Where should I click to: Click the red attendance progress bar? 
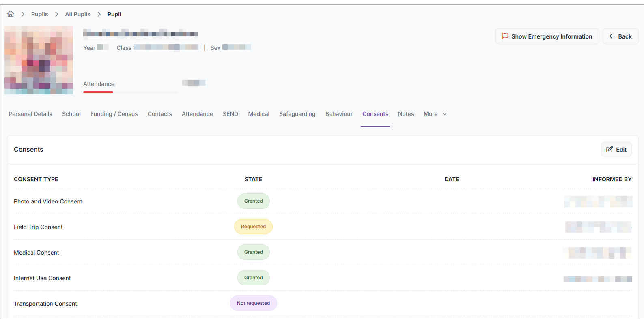pos(98,92)
